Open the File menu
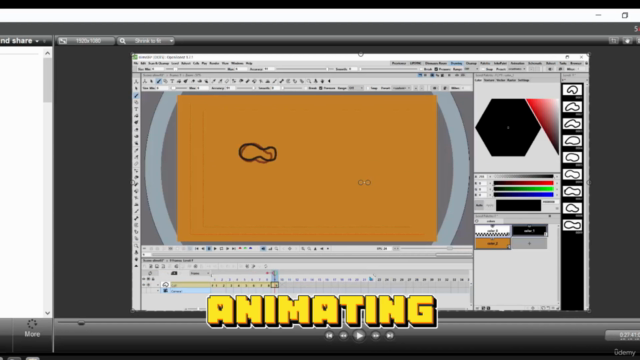Image resolution: width=640 pixels, height=360 pixels. [x=136, y=63]
